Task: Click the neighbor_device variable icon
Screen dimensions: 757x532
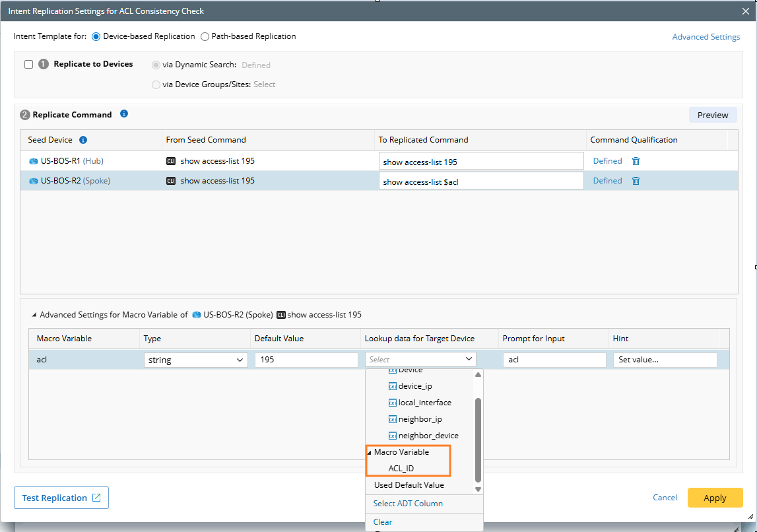Action: [392, 436]
